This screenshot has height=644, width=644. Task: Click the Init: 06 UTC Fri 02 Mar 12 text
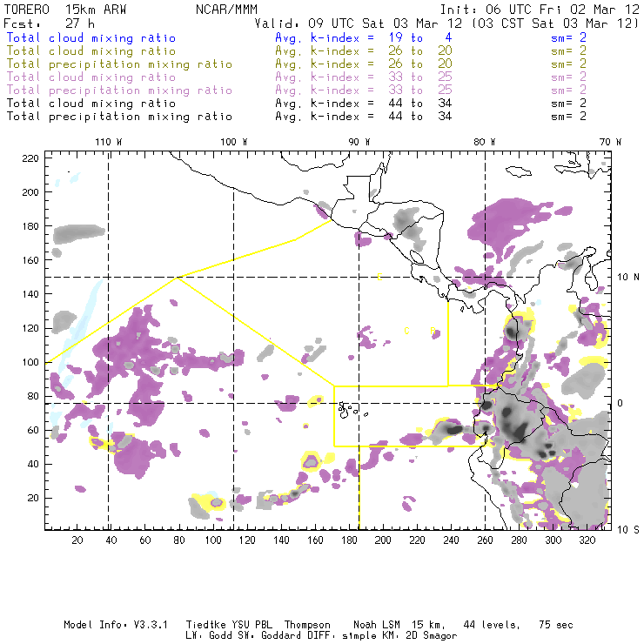pos(540,9)
